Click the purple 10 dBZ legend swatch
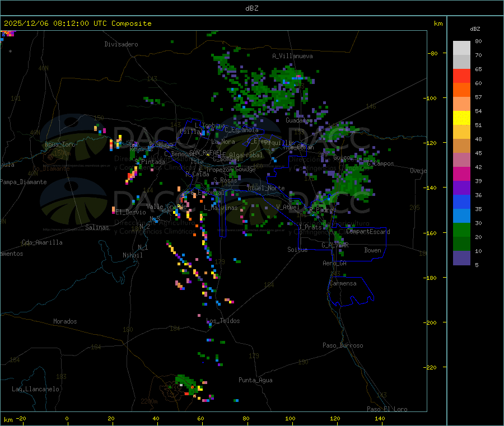 [461, 258]
